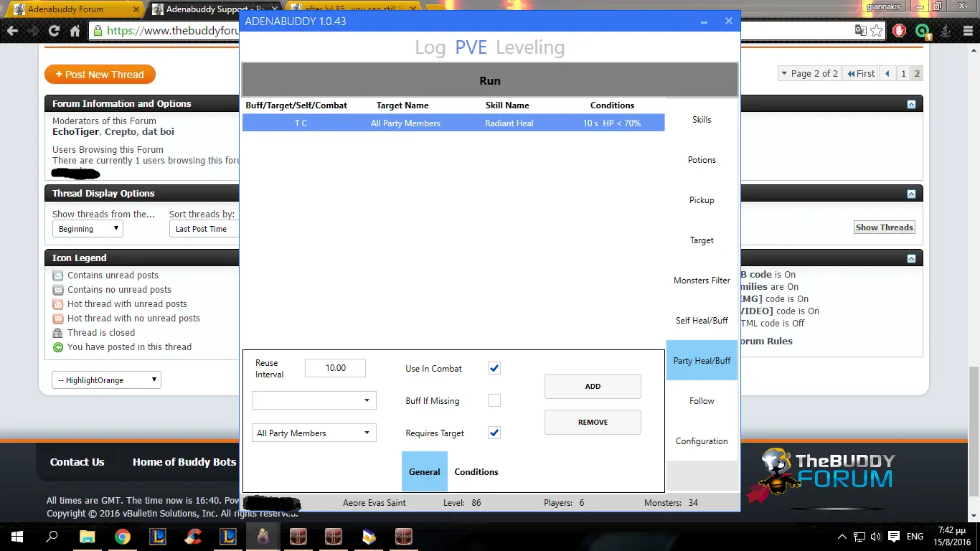Collapse the Icon Legend box
The width and height of the screenshot is (980, 551).
click(911, 258)
